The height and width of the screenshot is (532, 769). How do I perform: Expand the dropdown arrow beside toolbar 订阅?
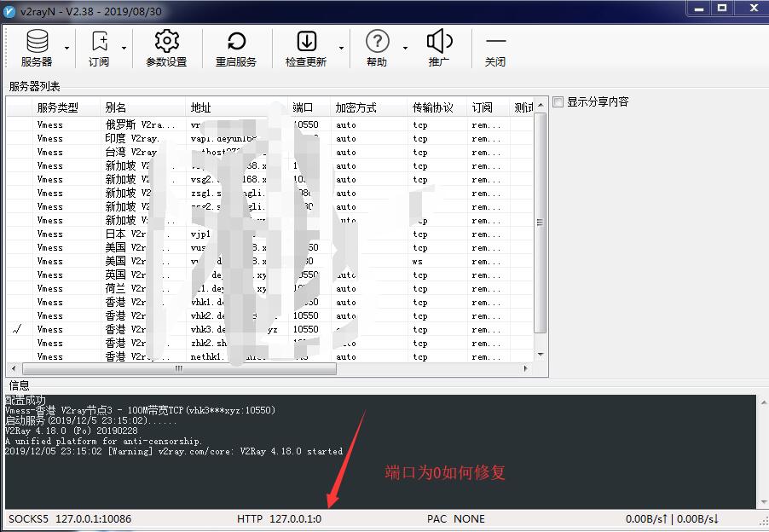[x=124, y=48]
